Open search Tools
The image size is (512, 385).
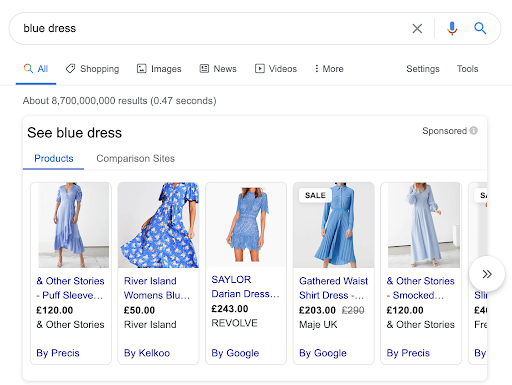(467, 69)
